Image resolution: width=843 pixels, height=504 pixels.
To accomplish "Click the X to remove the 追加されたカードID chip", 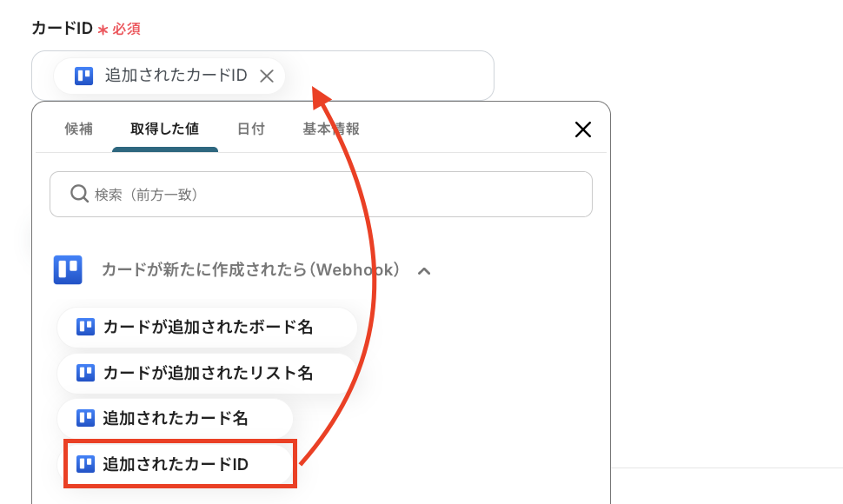I will [x=266, y=76].
